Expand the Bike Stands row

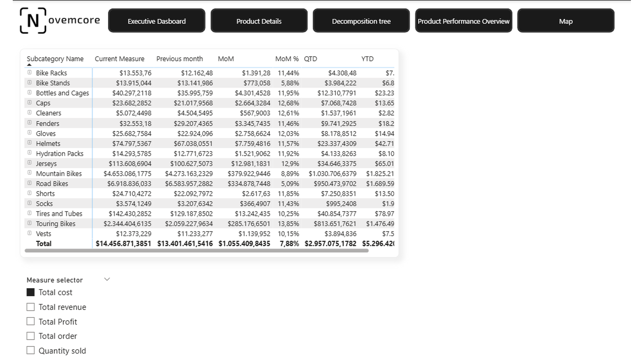point(30,82)
